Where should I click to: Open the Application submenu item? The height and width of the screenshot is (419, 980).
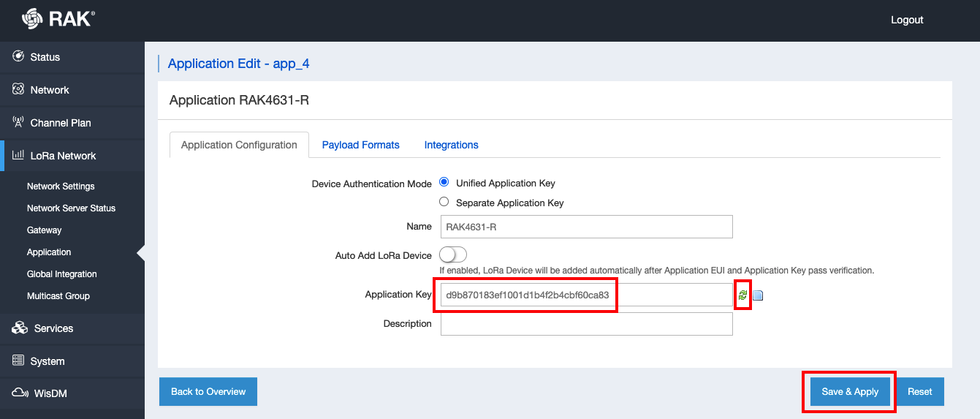[49, 252]
